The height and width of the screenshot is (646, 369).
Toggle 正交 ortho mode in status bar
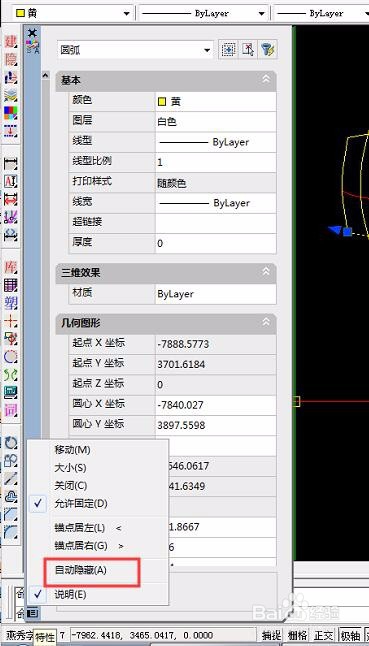point(323,636)
